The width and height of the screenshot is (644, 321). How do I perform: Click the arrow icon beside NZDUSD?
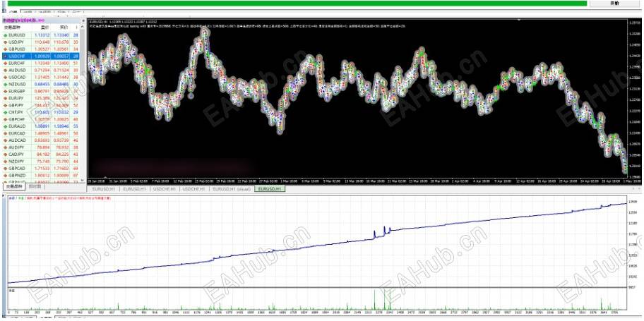pyautogui.click(x=5, y=84)
